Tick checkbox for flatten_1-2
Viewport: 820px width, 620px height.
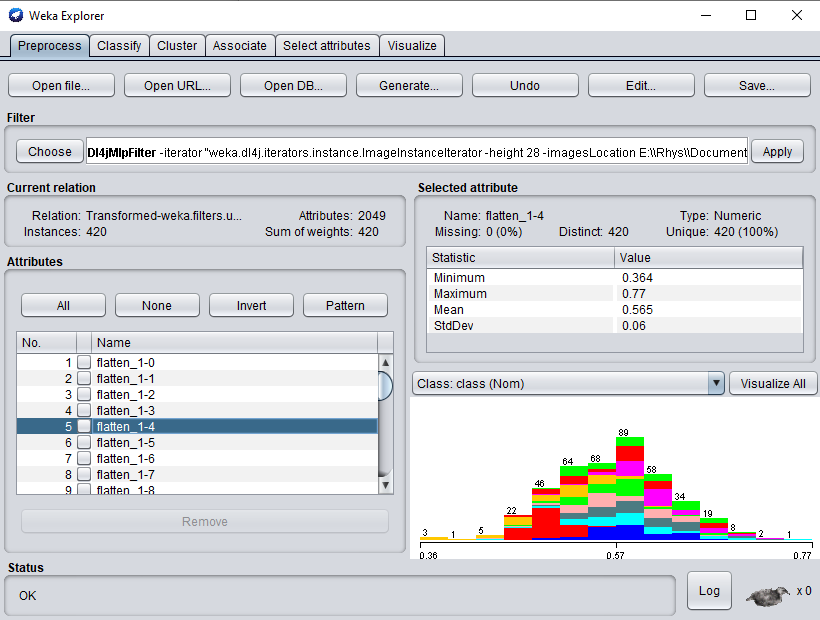(84, 394)
